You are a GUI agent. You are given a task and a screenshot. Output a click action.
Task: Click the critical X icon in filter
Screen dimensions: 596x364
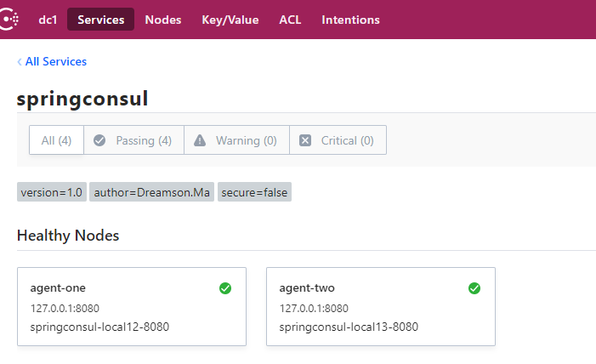point(305,140)
